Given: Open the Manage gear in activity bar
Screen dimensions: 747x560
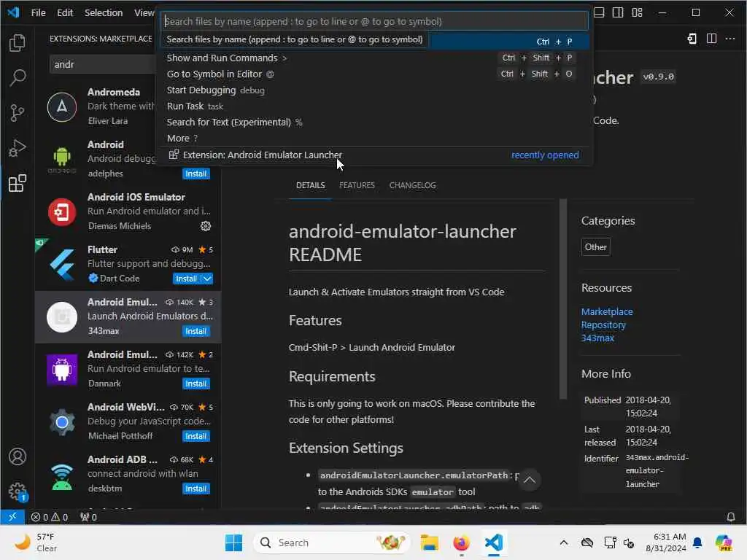Looking at the screenshot, I should point(18,491).
